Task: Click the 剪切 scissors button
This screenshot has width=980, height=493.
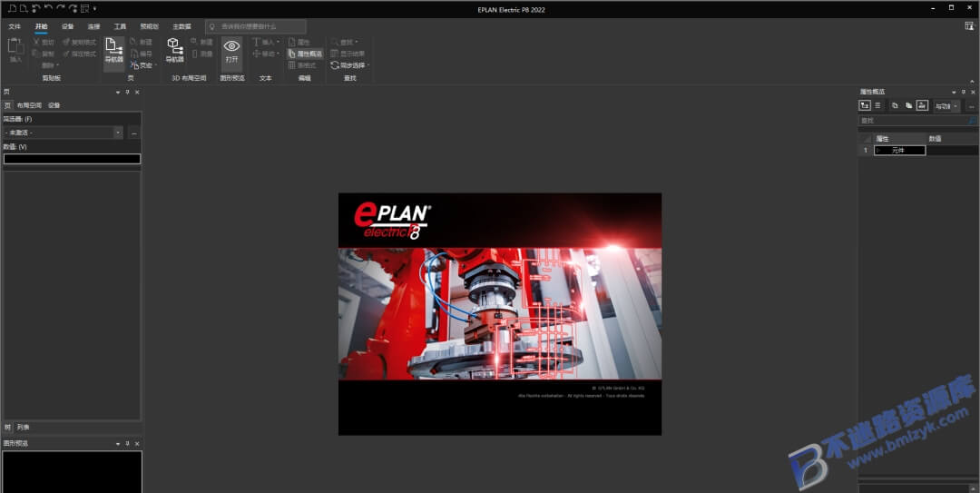Action: tap(44, 42)
